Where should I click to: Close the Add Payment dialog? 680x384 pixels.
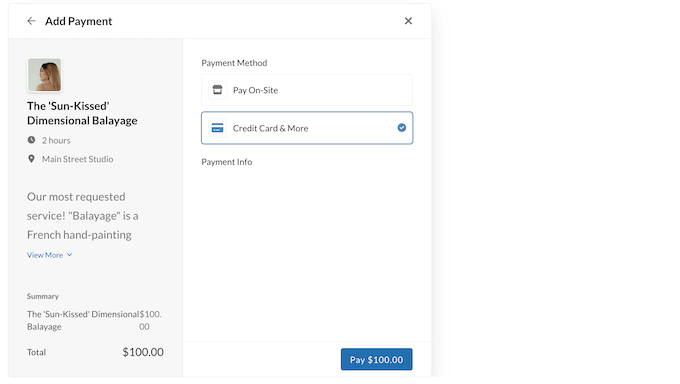click(408, 21)
